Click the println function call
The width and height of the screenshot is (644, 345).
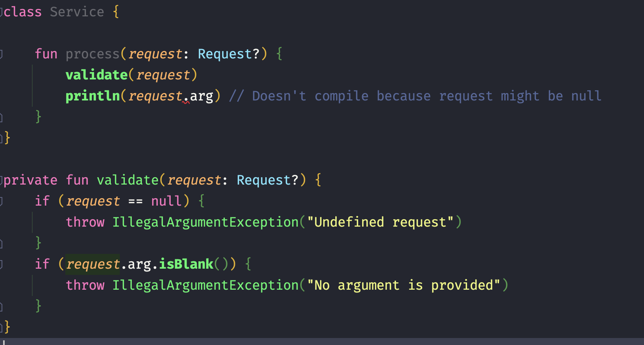pyautogui.click(x=93, y=96)
